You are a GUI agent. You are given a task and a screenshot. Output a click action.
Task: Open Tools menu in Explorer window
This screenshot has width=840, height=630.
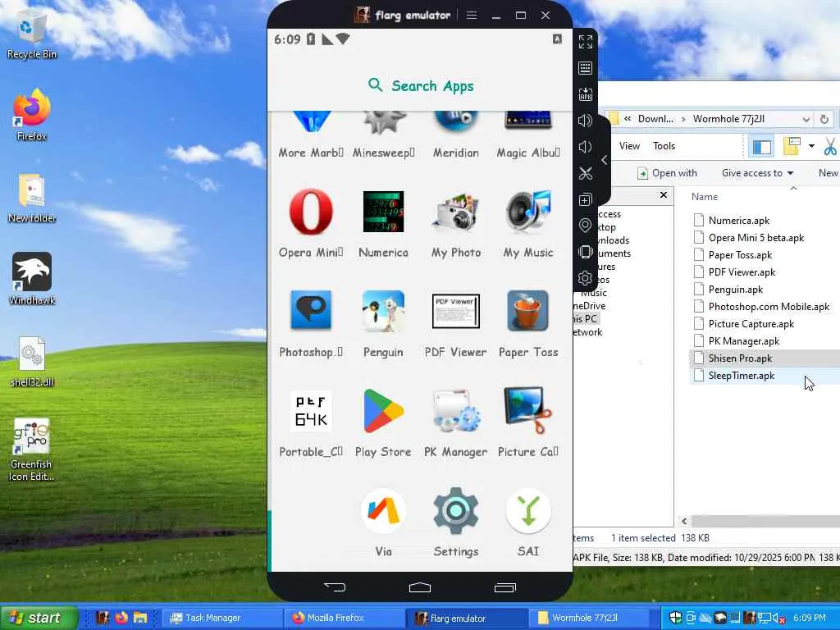point(664,146)
